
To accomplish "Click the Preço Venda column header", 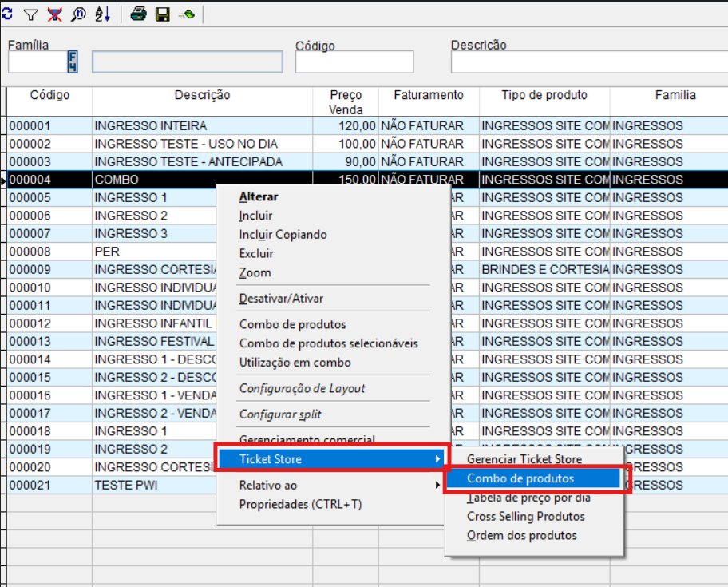I will tap(345, 102).
